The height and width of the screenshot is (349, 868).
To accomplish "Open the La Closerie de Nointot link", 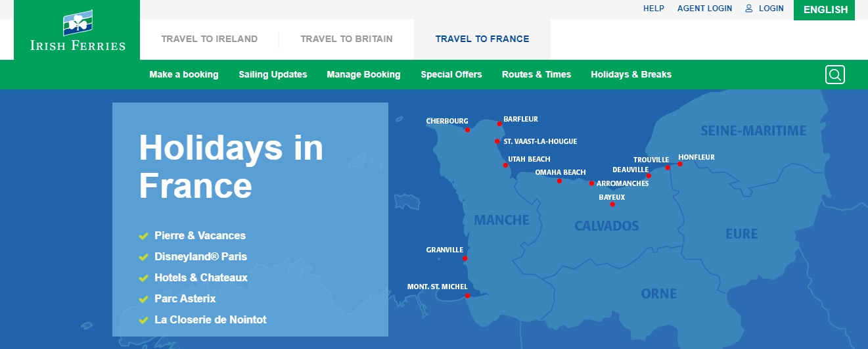I will coord(210,319).
